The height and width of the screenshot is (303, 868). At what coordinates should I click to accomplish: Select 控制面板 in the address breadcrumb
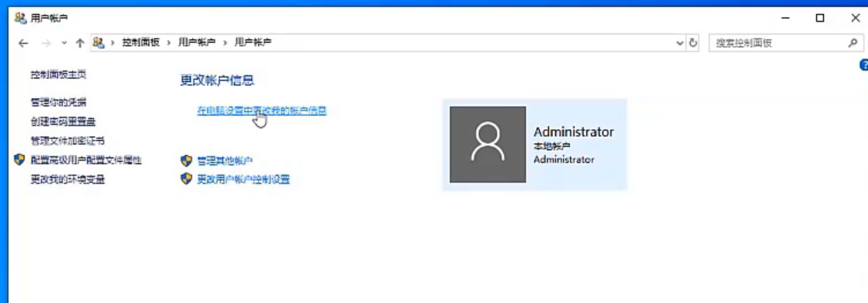click(141, 42)
